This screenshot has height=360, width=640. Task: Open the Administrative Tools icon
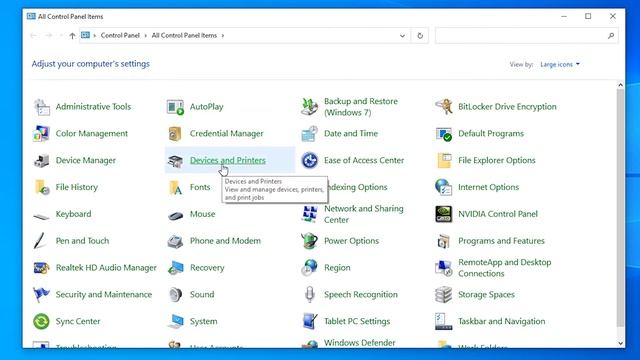[x=42, y=107]
